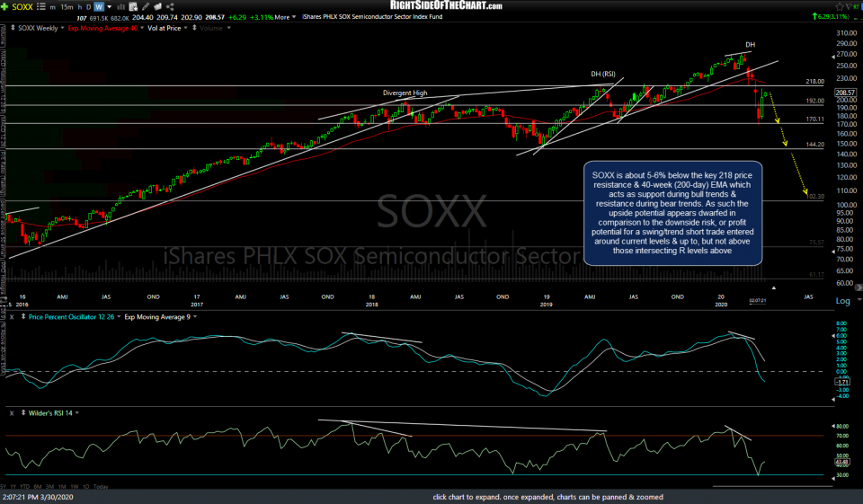Image resolution: width=863 pixels, height=504 pixels.
Task: Click the scroll-right arrow on price axis
Action: 858,287
